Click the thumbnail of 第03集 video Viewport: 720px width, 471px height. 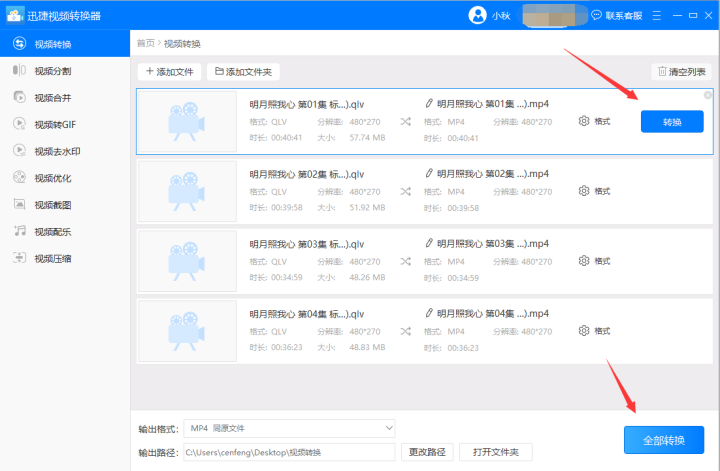pos(187,261)
